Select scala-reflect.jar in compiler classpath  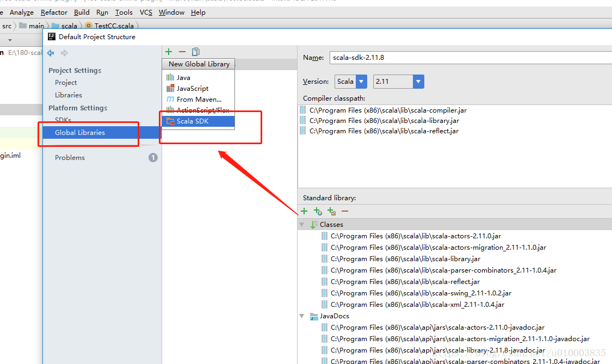point(384,131)
